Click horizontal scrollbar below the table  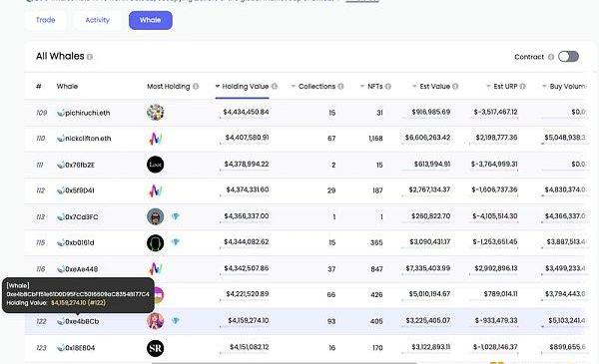[x=285, y=362]
